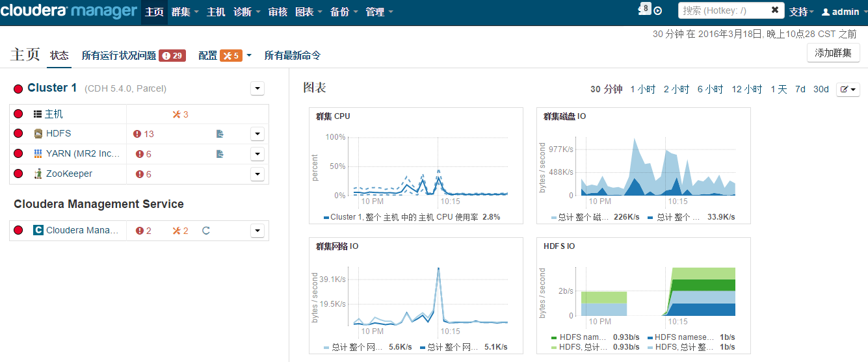
Task: Open the 2 health issues alert for Cloudera Management
Action: click(x=144, y=230)
